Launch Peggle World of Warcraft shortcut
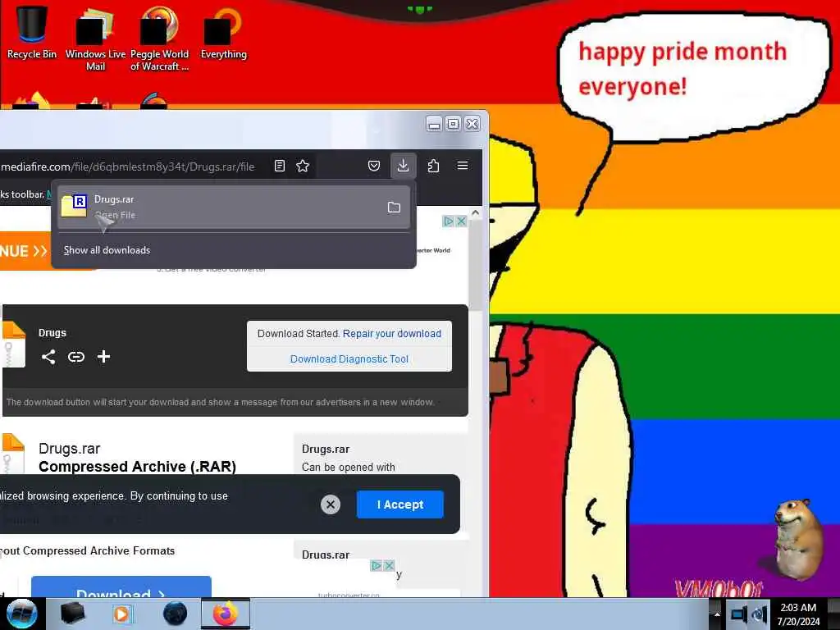This screenshot has width=840, height=630. [x=159, y=39]
